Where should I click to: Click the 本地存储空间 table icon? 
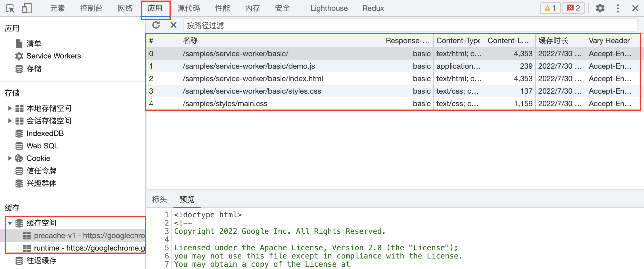pos(19,108)
